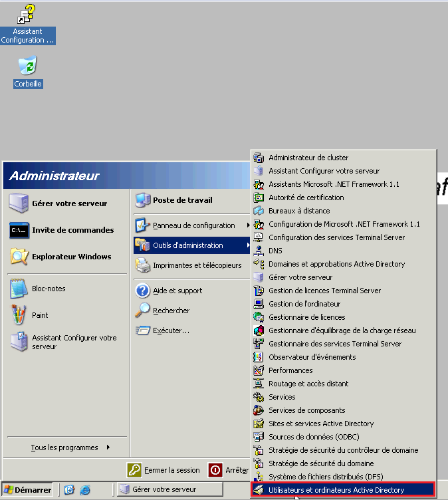448x500 pixels.
Task: Click the DNS icon in the submenu
Action: tap(259, 251)
